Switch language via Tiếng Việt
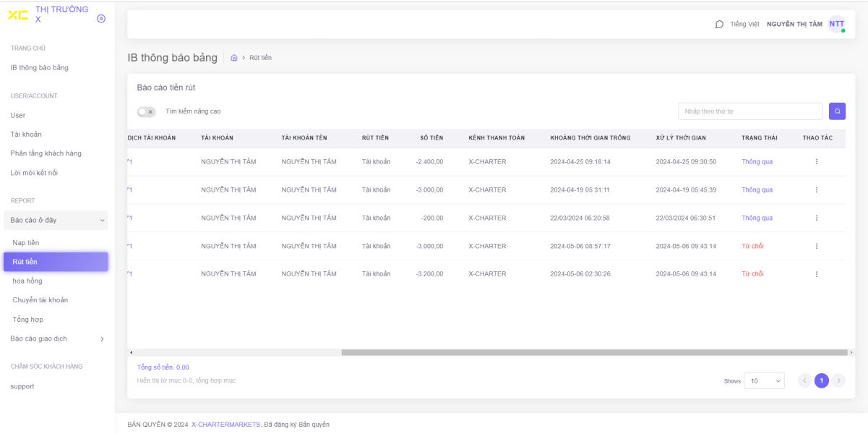This screenshot has height=434, width=868. coord(744,24)
